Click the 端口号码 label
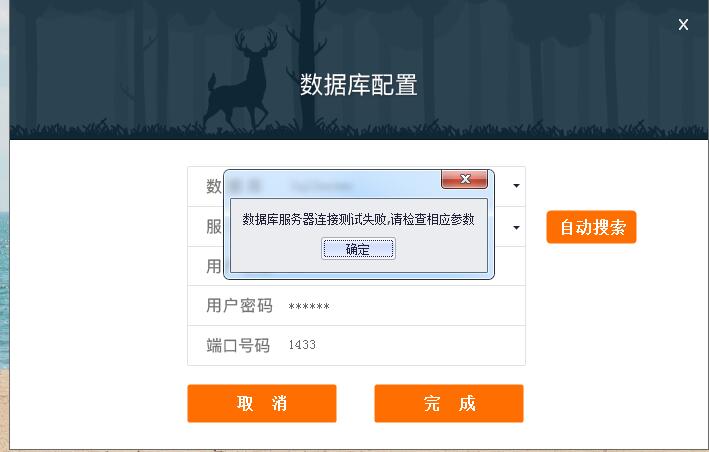709x452 pixels. click(238, 346)
